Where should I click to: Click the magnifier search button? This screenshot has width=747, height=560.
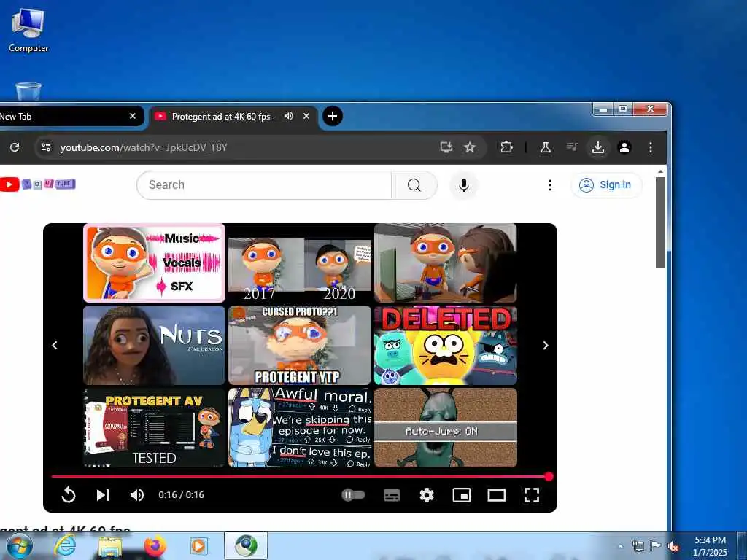coord(414,184)
